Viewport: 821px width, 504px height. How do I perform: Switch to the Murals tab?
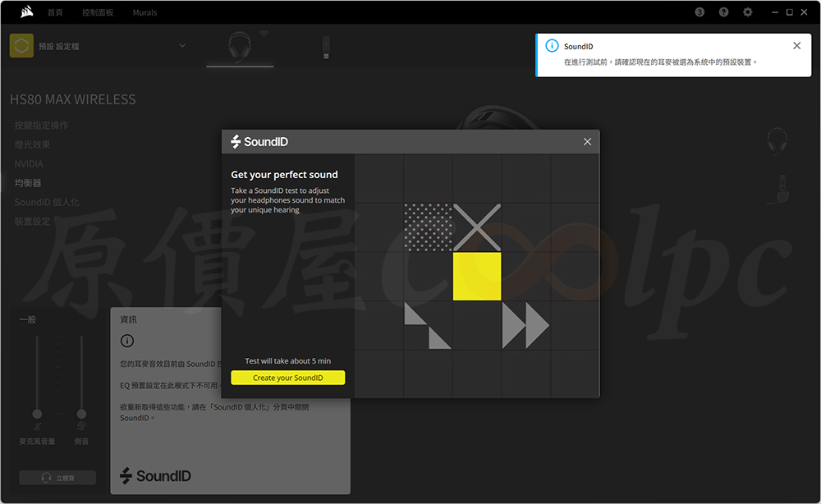pyautogui.click(x=145, y=12)
